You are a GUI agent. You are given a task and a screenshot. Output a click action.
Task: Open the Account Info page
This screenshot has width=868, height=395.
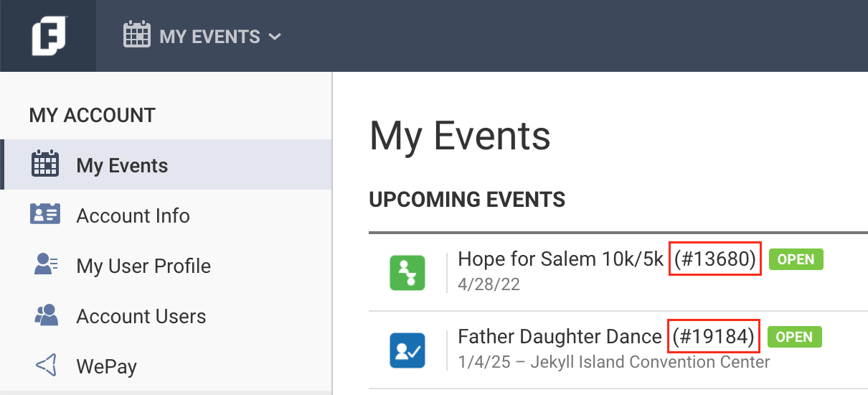tap(133, 216)
